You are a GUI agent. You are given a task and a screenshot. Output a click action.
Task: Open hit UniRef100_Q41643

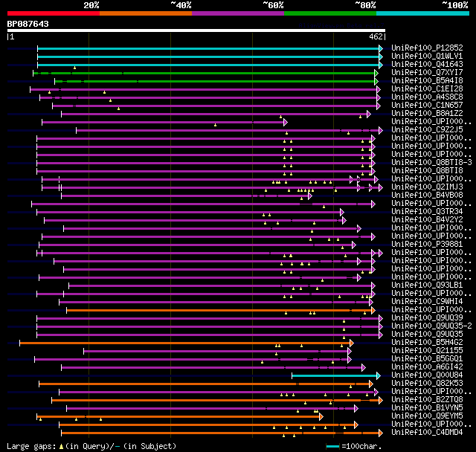coord(427,65)
